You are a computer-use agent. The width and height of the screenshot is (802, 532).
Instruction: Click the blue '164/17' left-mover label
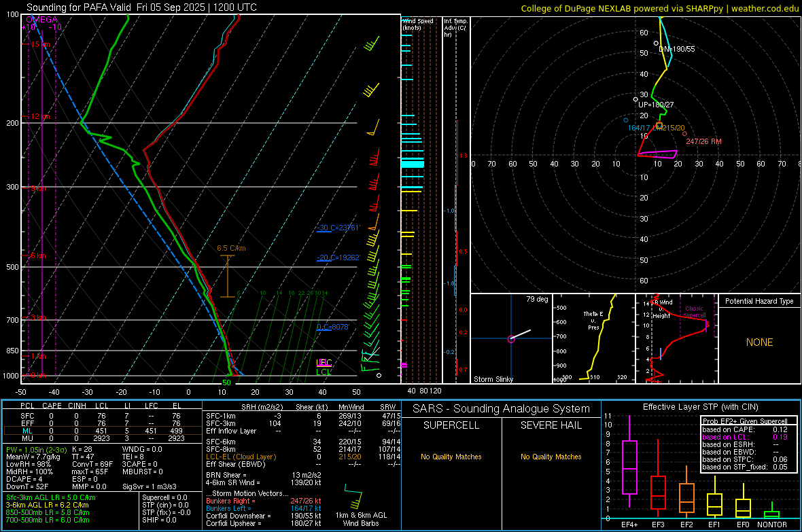pos(639,128)
